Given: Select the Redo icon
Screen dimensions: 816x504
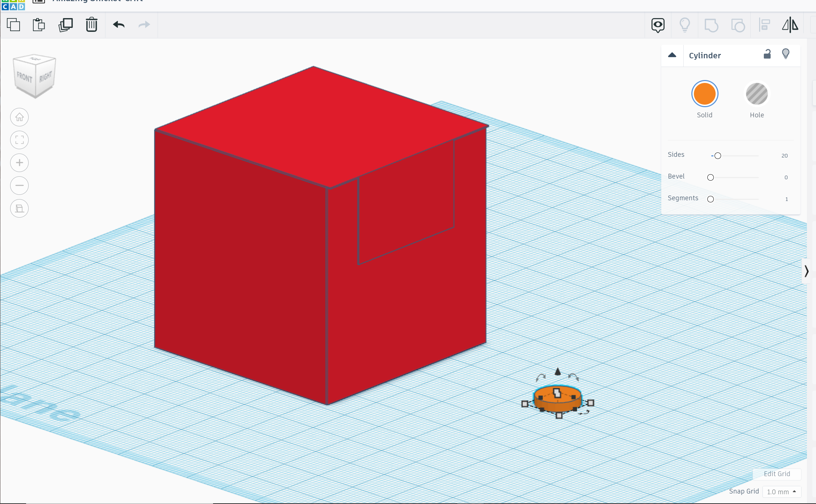Looking at the screenshot, I should tap(144, 25).
